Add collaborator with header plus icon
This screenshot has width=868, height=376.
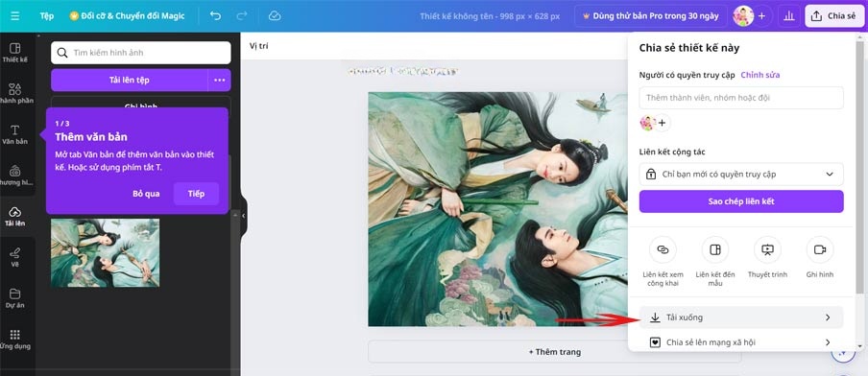click(x=761, y=16)
